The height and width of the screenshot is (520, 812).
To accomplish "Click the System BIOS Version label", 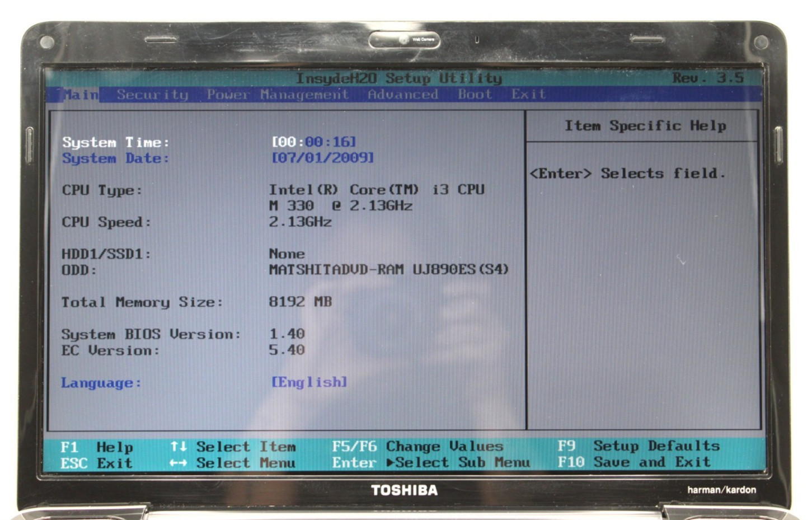I will (x=151, y=334).
